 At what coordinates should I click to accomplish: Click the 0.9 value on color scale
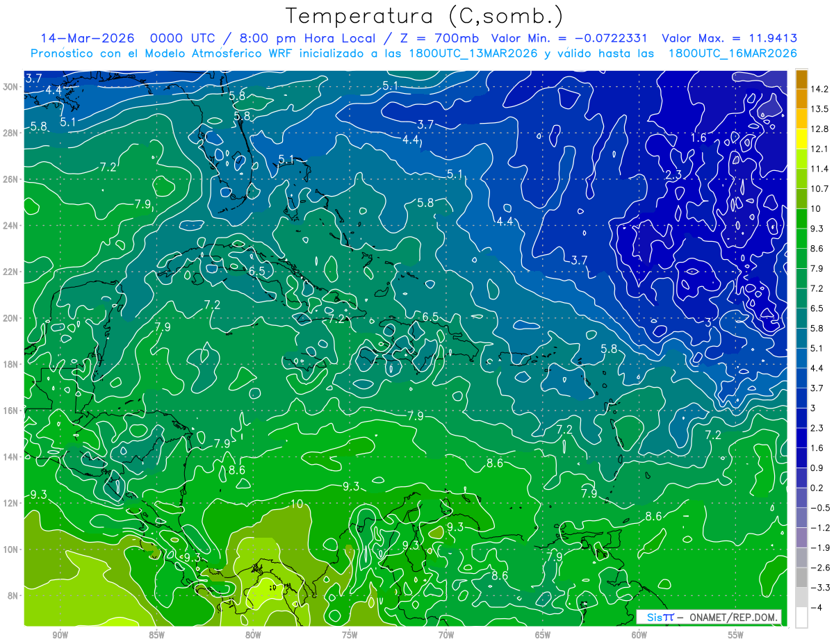coord(817,468)
